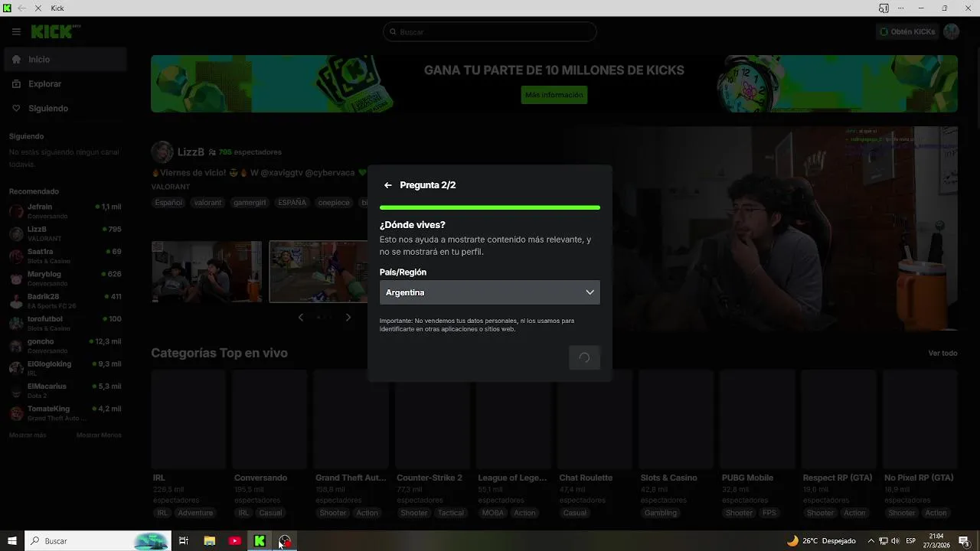Click the FPS tag
The image size is (980, 551).
coord(769,513)
